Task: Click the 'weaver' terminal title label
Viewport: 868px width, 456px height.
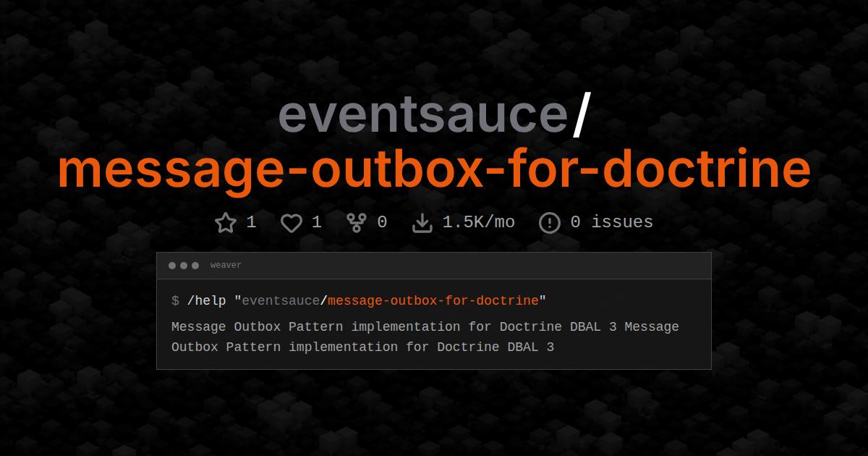Action: click(x=226, y=266)
